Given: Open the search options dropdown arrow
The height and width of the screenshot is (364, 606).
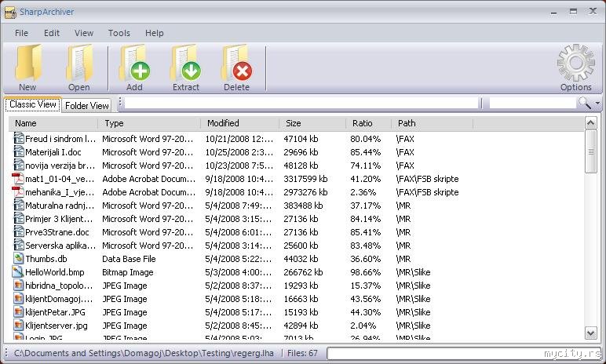Looking at the screenshot, I should 597,104.
